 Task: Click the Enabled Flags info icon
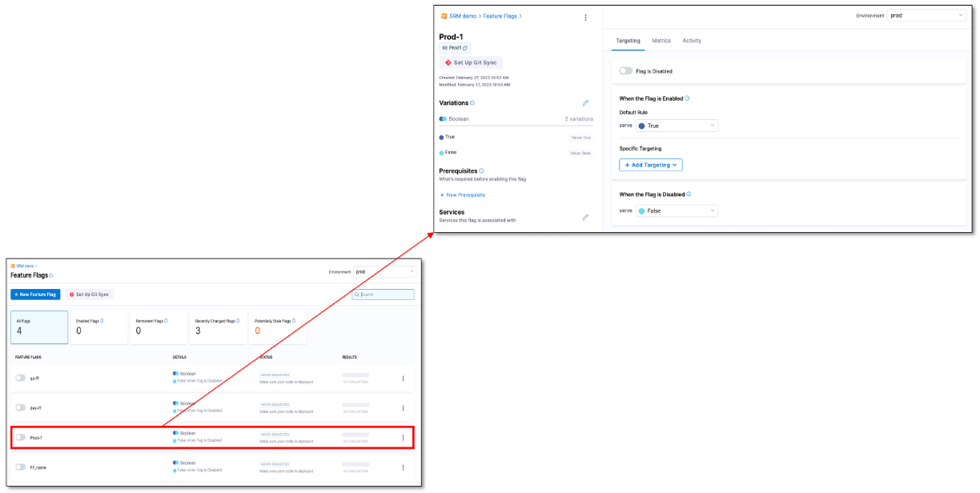coord(102,319)
